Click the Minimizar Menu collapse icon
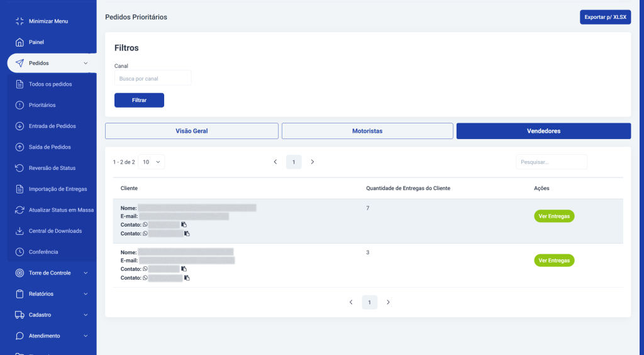The image size is (644, 355). coord(19,21)
